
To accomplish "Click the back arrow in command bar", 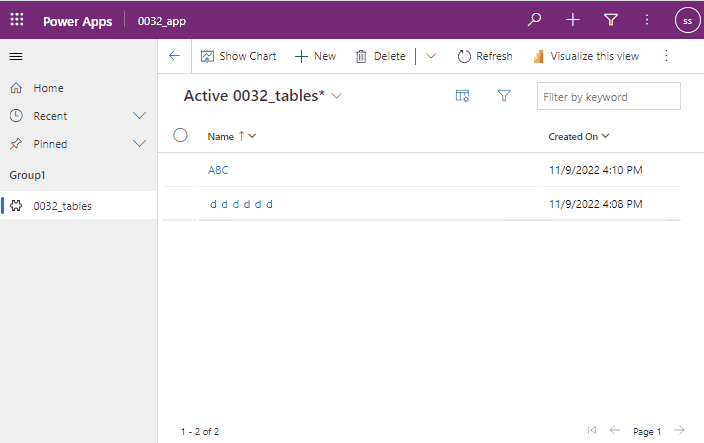I will 174,56.
